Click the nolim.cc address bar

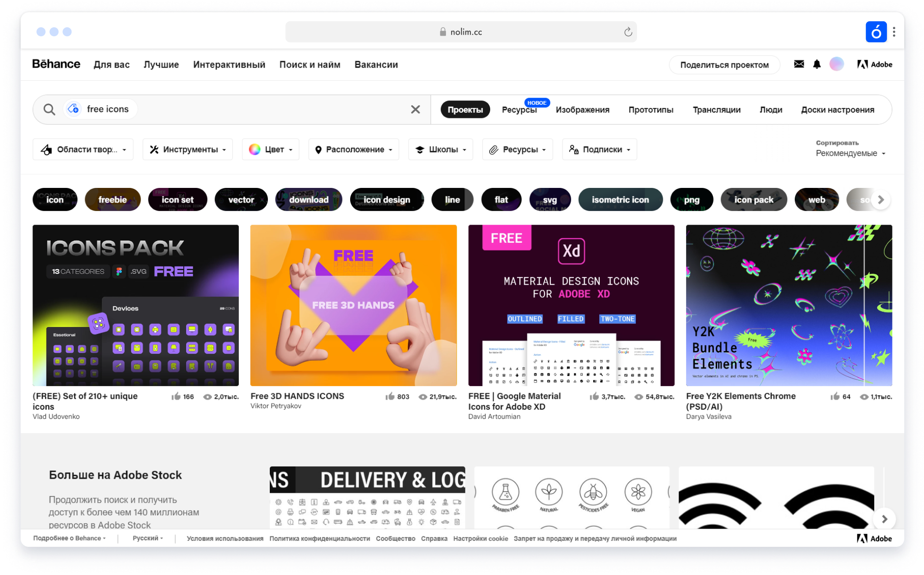point(461,32)
